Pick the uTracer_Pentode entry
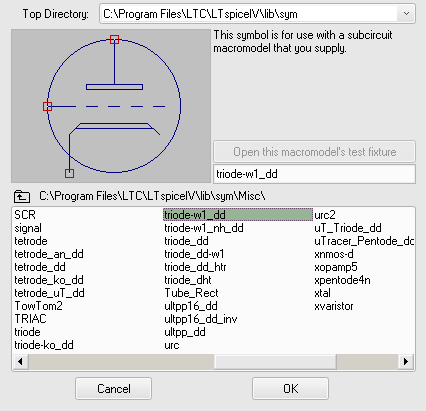 pos(364,241)
